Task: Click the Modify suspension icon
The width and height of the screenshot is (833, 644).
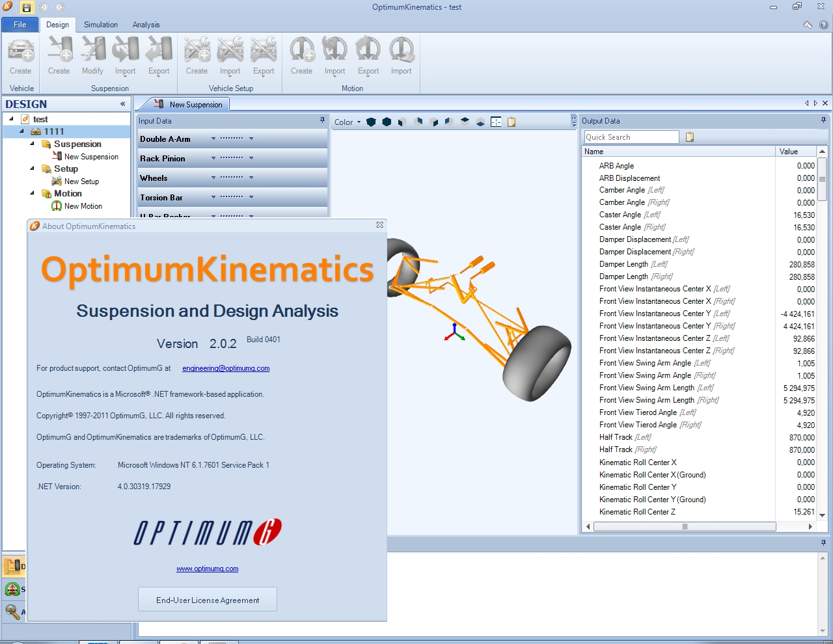Action: click(x=92, y=56)
